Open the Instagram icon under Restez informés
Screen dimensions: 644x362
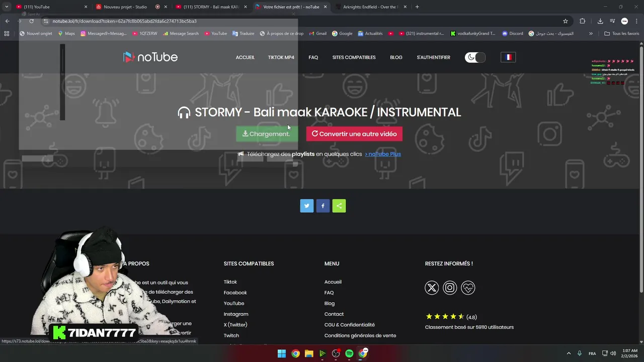click(x=450, y=288)
